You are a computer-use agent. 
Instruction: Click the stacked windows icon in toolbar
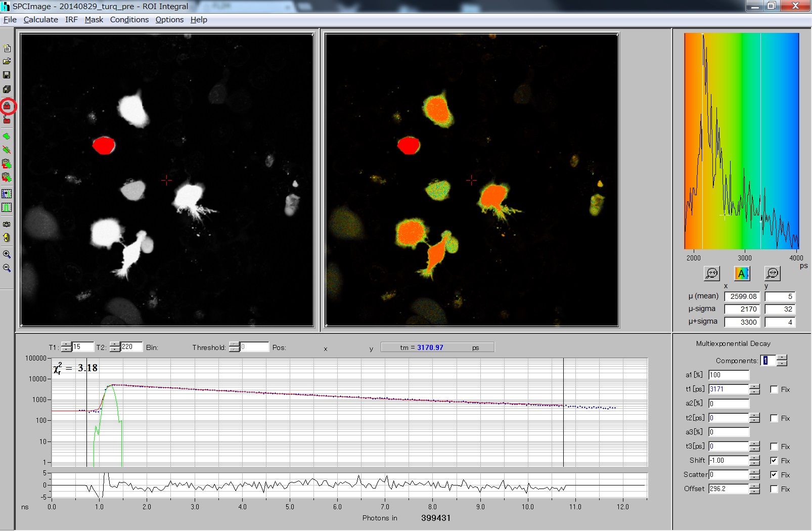[x=7, y=89]
